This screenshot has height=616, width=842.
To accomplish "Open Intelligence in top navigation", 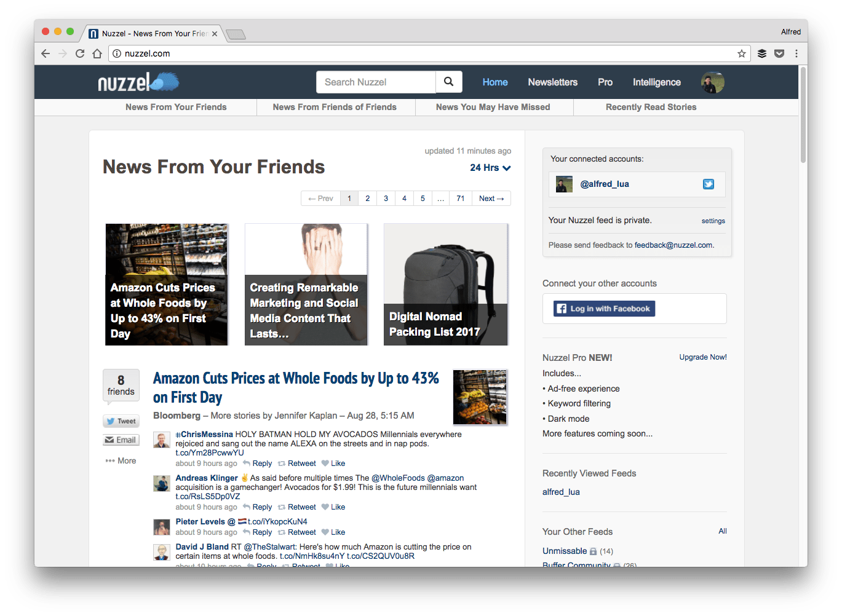I will click(657, 82).
